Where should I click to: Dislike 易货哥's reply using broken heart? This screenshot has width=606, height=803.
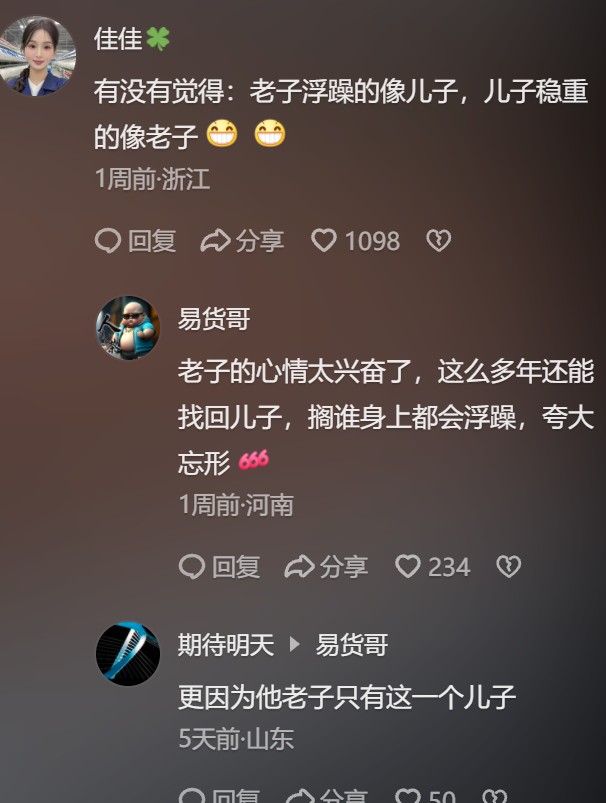coord(509,567)
